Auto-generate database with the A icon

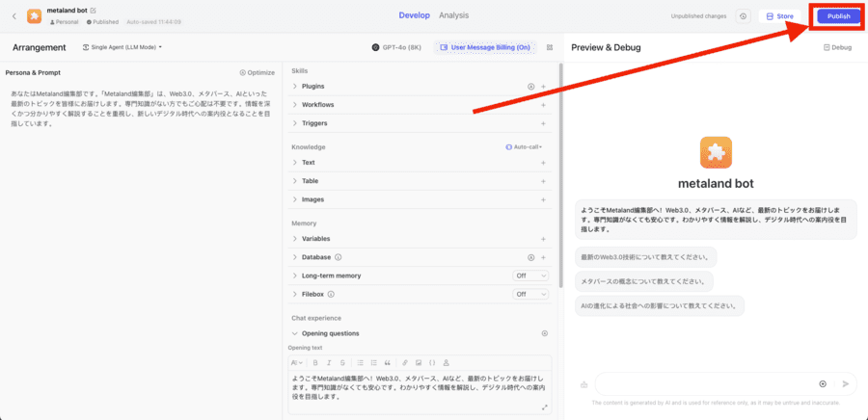[530, 257]
